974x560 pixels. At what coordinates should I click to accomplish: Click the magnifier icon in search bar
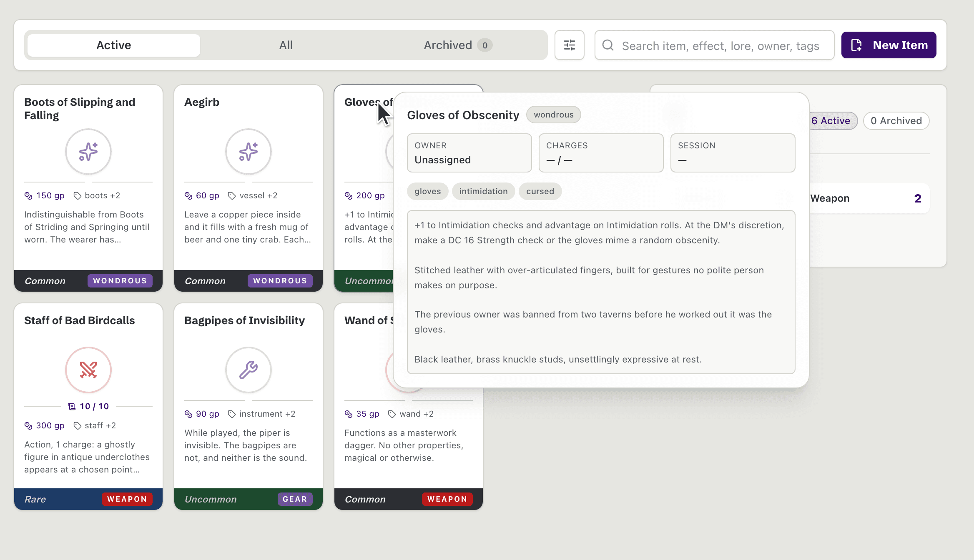tap(608, 45)
